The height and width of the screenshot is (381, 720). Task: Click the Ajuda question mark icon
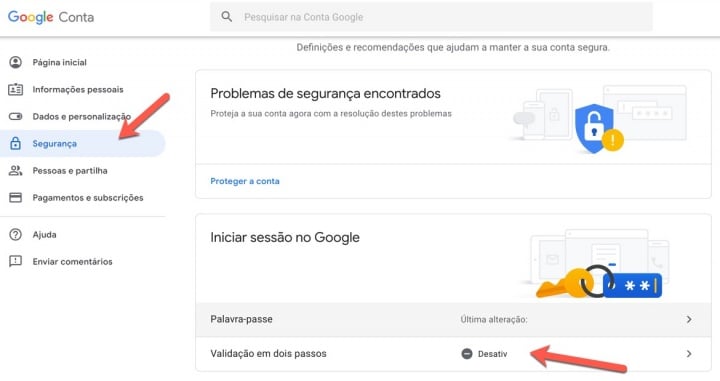(x=16, y=235)
